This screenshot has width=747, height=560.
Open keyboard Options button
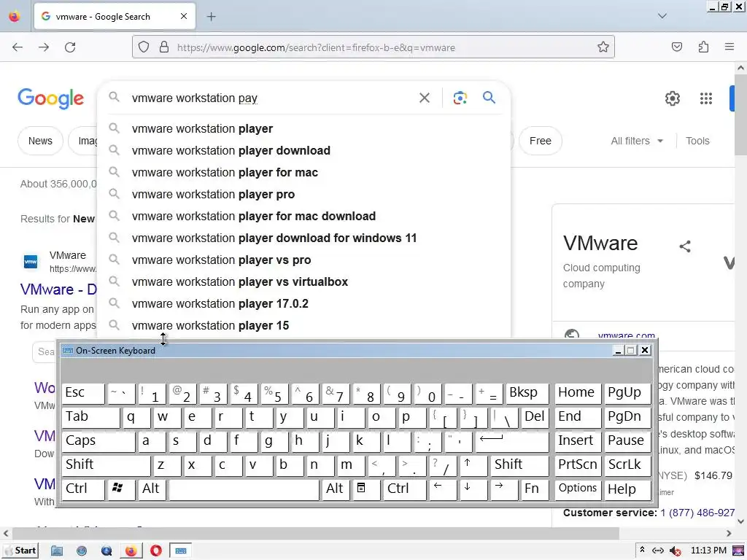tap(578, 489)
